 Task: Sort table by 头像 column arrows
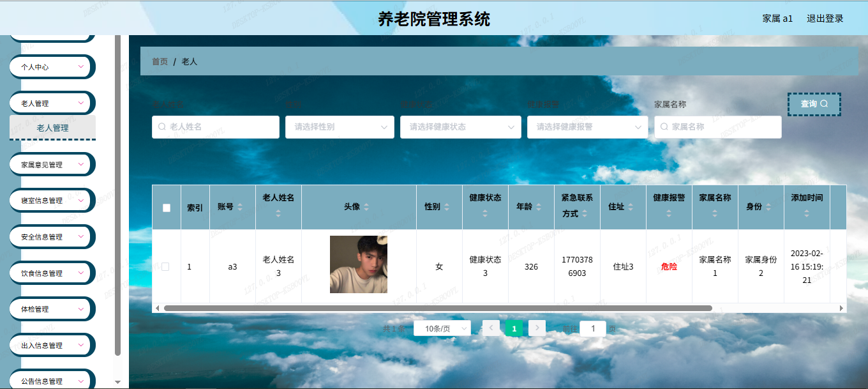pos(366,207)
